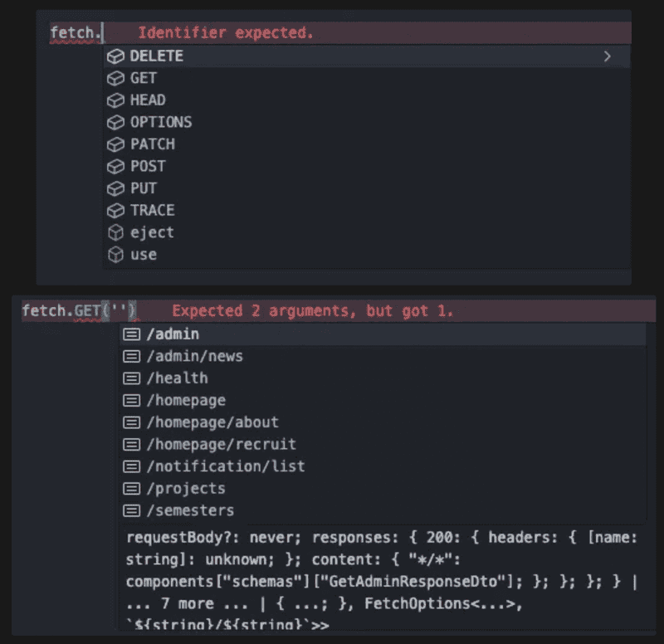Select OPTIONS from the autocomplete list
Image resolution: width=664 pixels, height=644 pixels.
160,122
